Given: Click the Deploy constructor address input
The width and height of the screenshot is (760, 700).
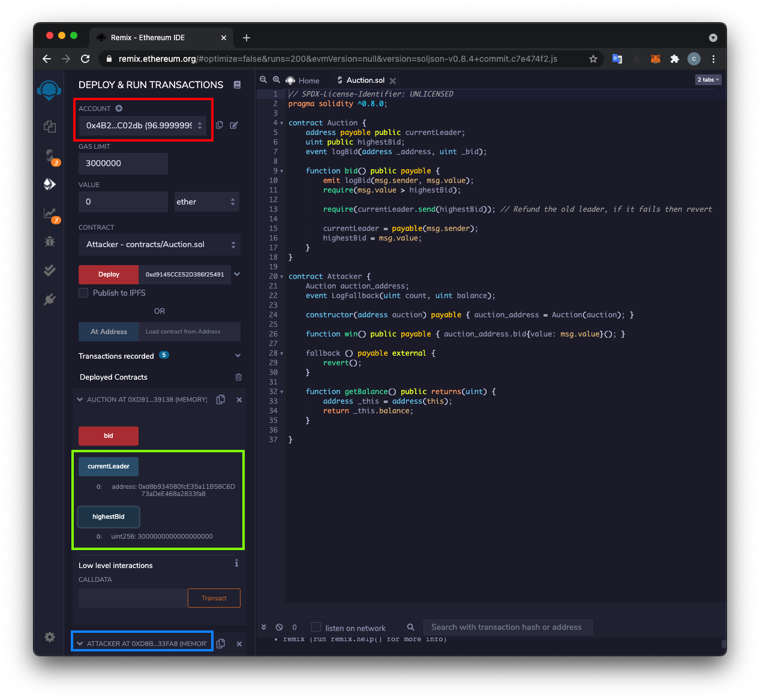Looking at the screenshot, I should point(185,275).
